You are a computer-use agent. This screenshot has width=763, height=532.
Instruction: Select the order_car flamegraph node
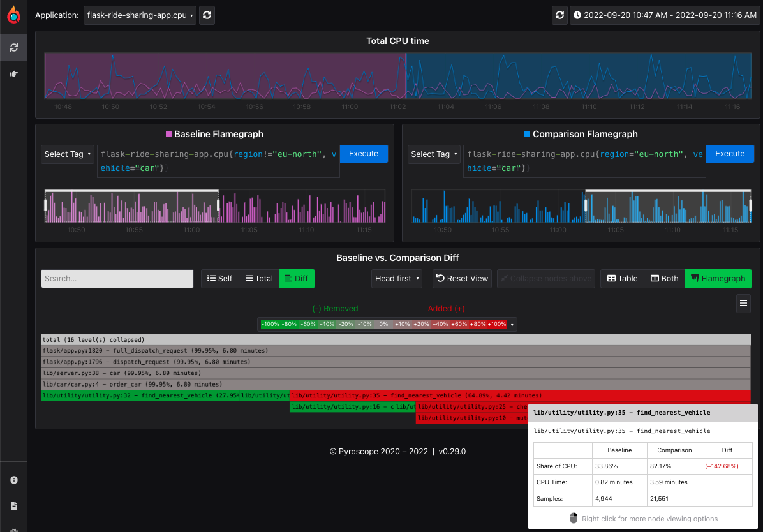pos(396,384)
